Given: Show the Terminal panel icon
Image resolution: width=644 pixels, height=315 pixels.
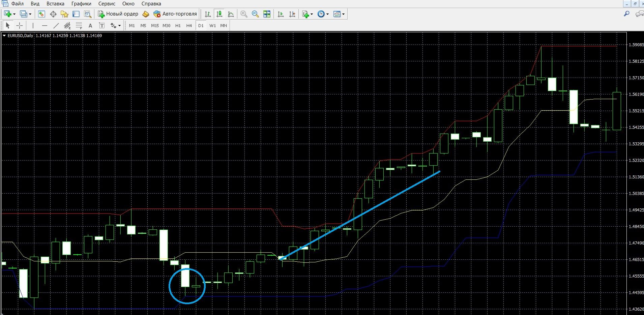Looking at the screenshot, I should (76, 14).
